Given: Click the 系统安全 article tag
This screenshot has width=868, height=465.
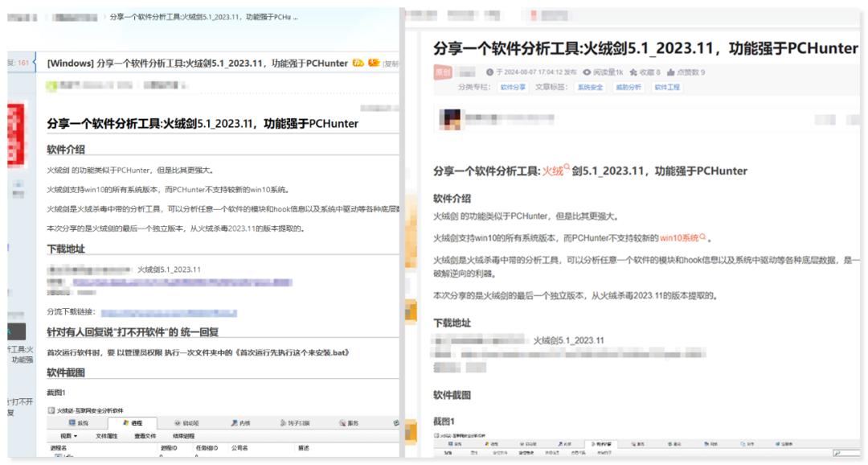Looking at the screenshot, I should (x=590, y=87).
